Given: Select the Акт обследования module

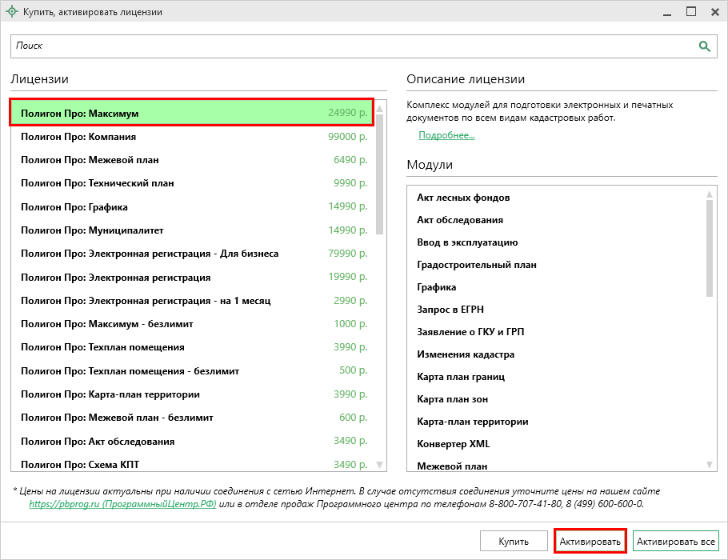Looking at the screenshot, I should click(460, 220).
